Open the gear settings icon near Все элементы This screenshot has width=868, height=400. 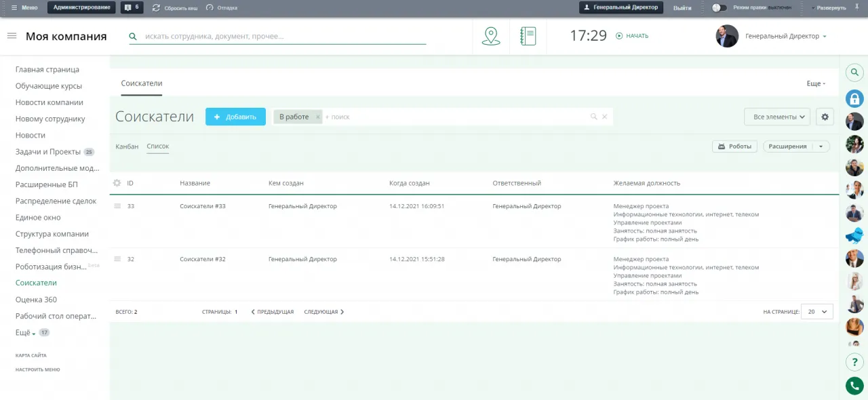pyautogui.click(x=825, y=117)
